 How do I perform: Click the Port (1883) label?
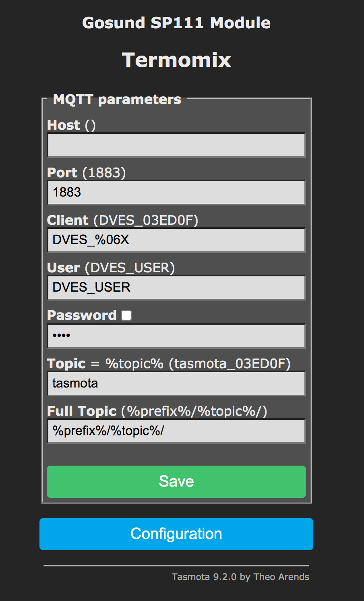(87, 173)
